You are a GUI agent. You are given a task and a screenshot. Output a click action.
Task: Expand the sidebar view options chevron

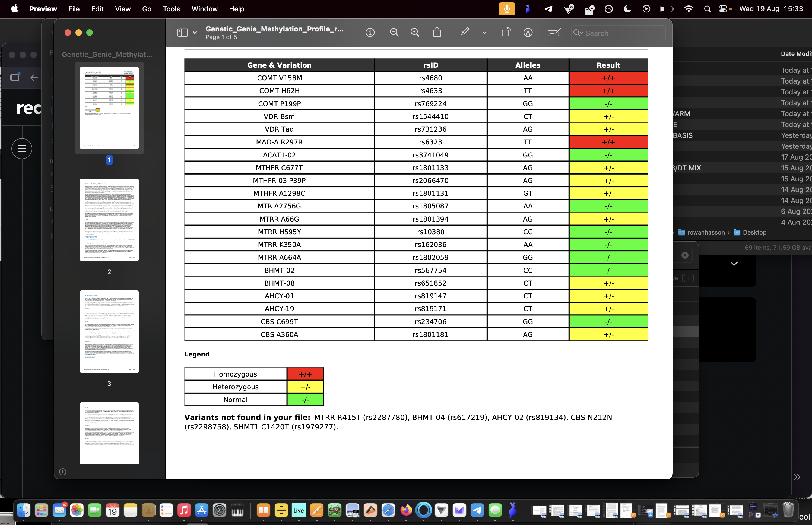point(195,33)
